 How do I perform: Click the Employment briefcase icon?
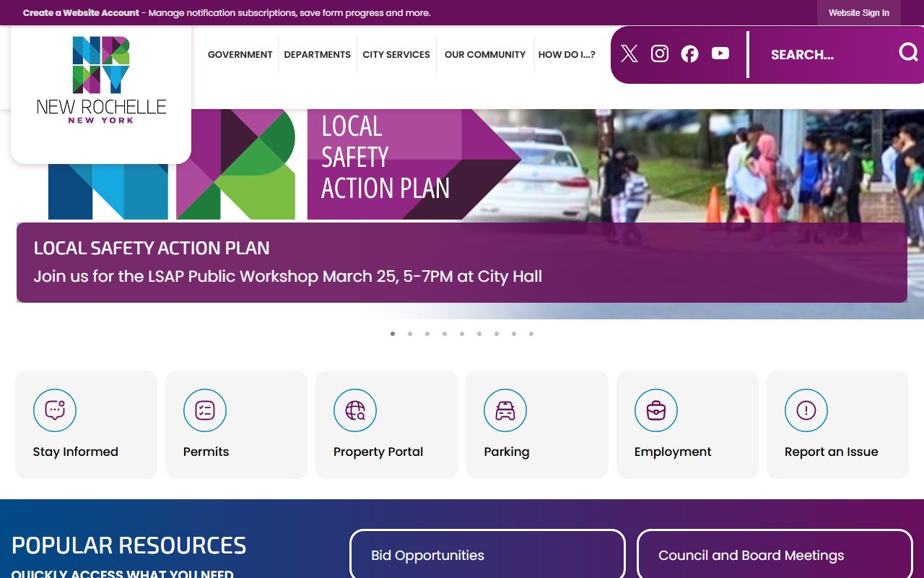(x=656, y=410)
